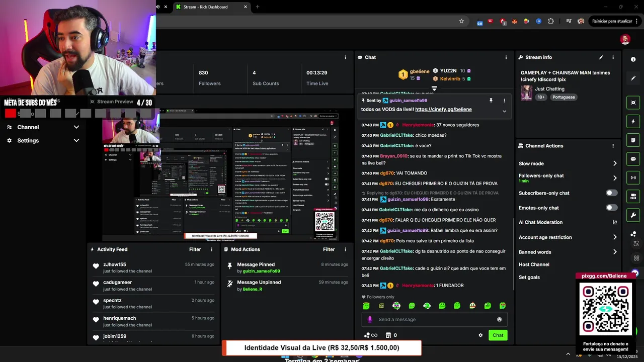
Task: Toggle the notes document widget icon in sidebar
Action: [633, 140]
